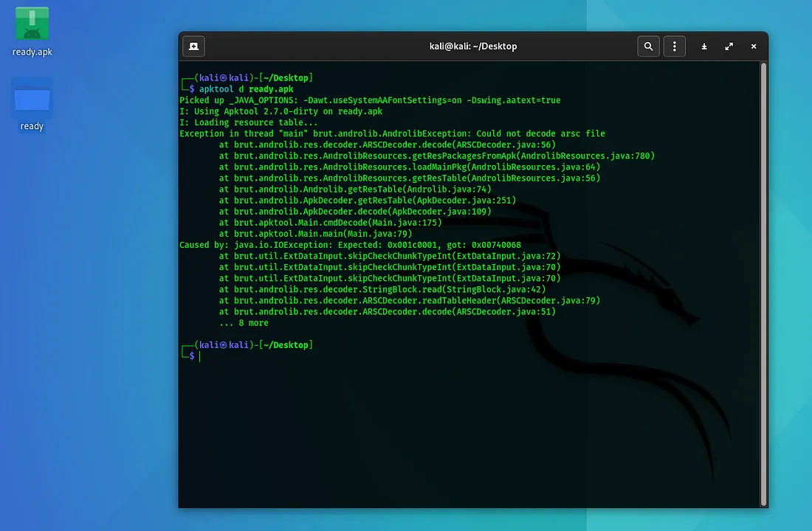Maximize the terminal window
The image size is (812, 531).
729,46
